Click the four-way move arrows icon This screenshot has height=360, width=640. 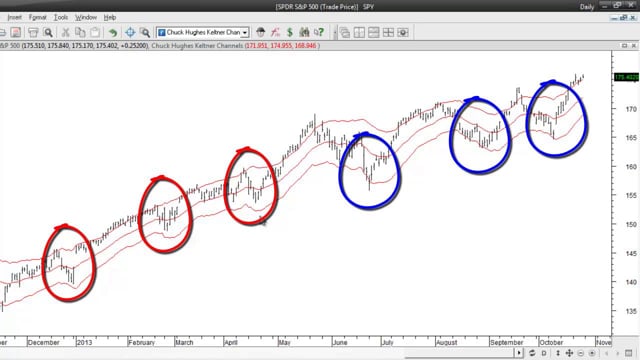[569, 353]
